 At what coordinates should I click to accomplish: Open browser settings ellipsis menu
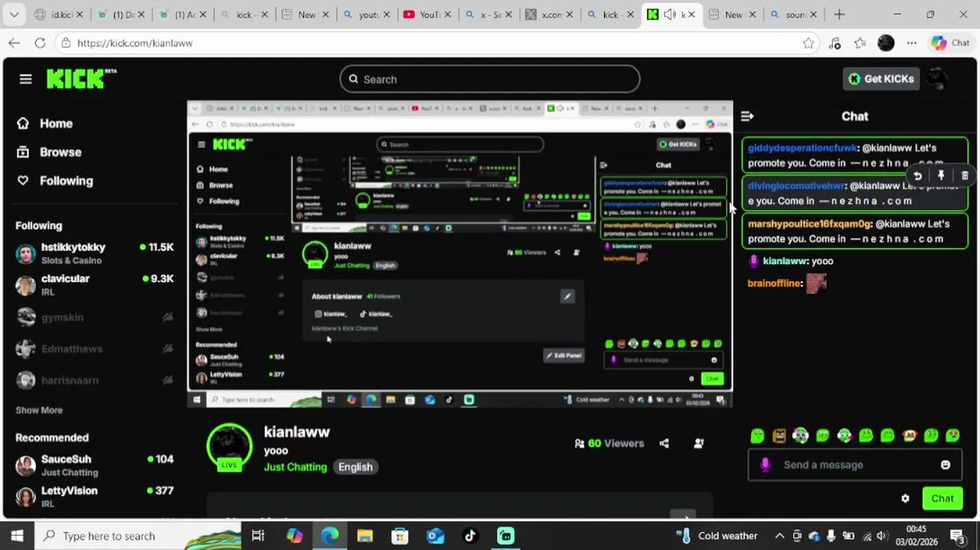[x=911, y=43]
